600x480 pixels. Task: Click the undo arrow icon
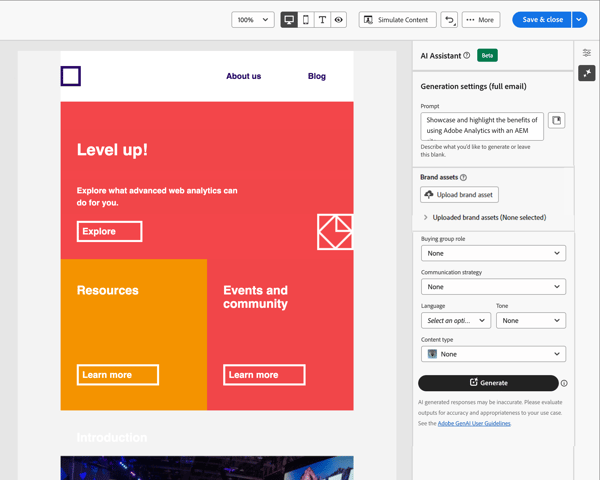(449, 20)
